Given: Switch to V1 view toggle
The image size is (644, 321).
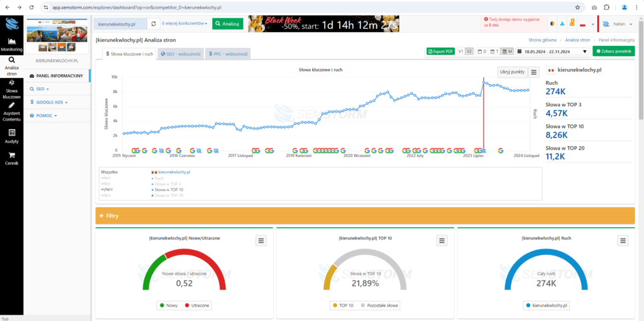Looking at the screenshot, I should 460,52.
